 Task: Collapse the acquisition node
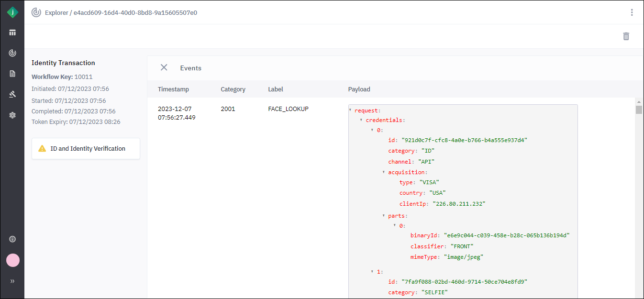click(384, 172)
